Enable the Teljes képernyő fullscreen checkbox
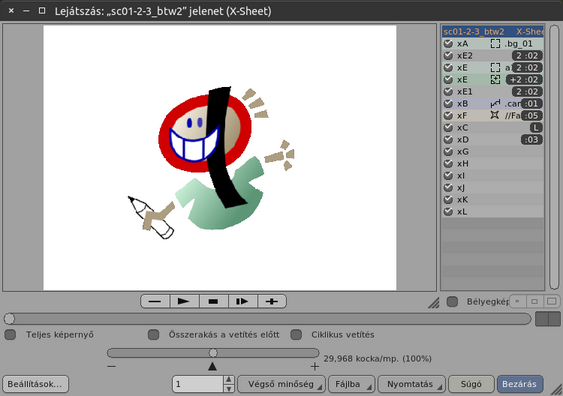The width and height of the screenshot is (563, 396). tap(10, 335)
